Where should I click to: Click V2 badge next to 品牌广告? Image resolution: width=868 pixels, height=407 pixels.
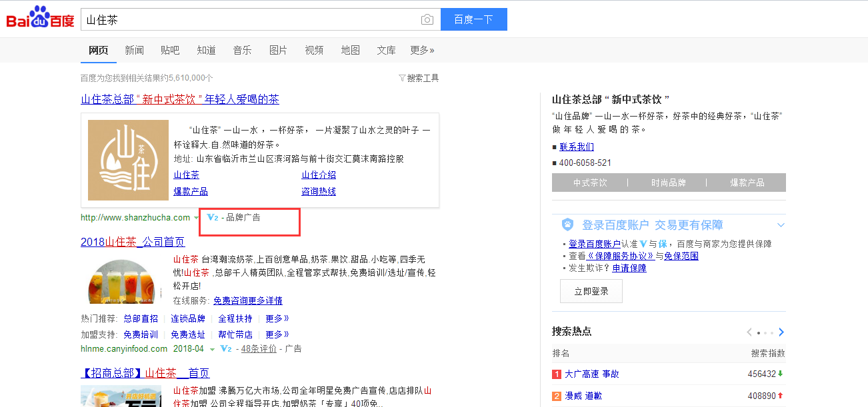coord(213,217)
